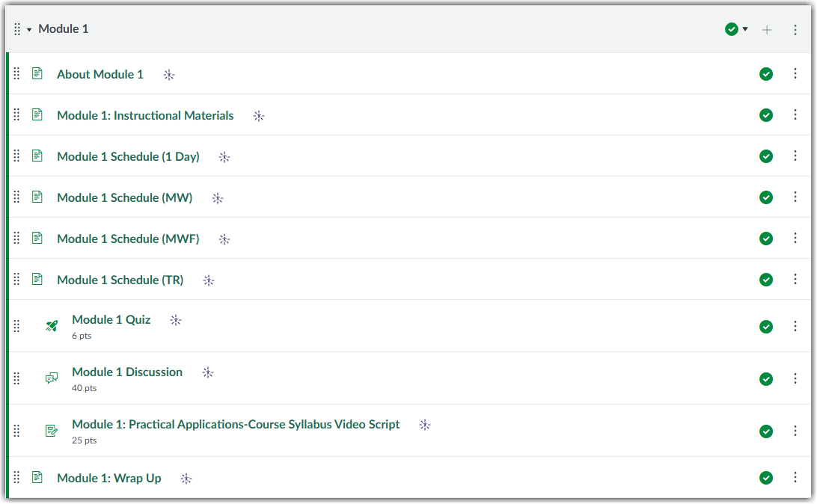Click the blueprint icon beside Module 1: Wrap Up
Screen dimensions: 817x504
(x=186, y=477)
